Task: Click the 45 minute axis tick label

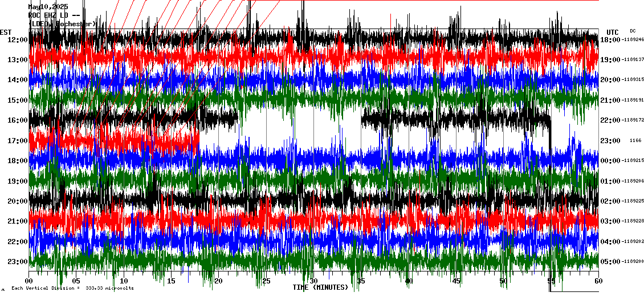Action: [456, 281]
